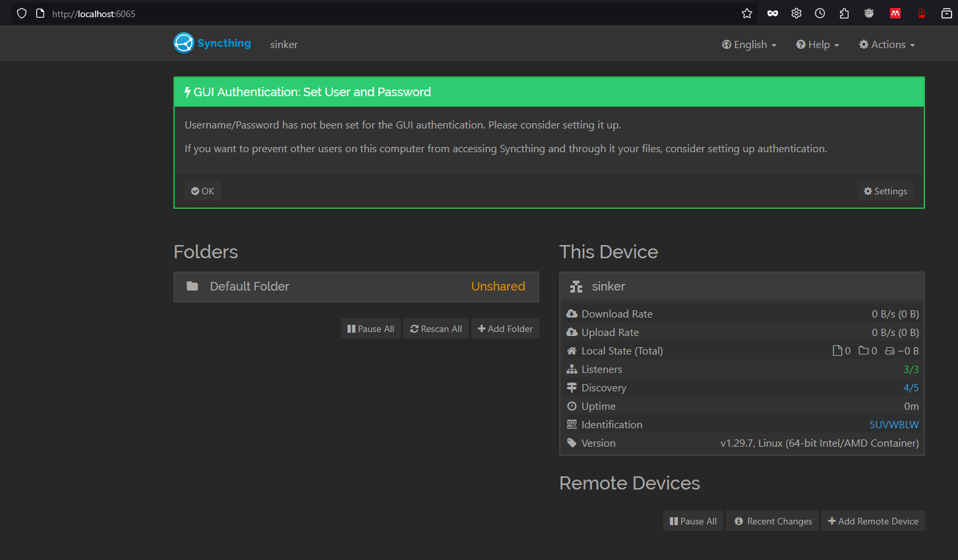Open the Help menu
958x560 pixels.
click(x=818, y=45)
